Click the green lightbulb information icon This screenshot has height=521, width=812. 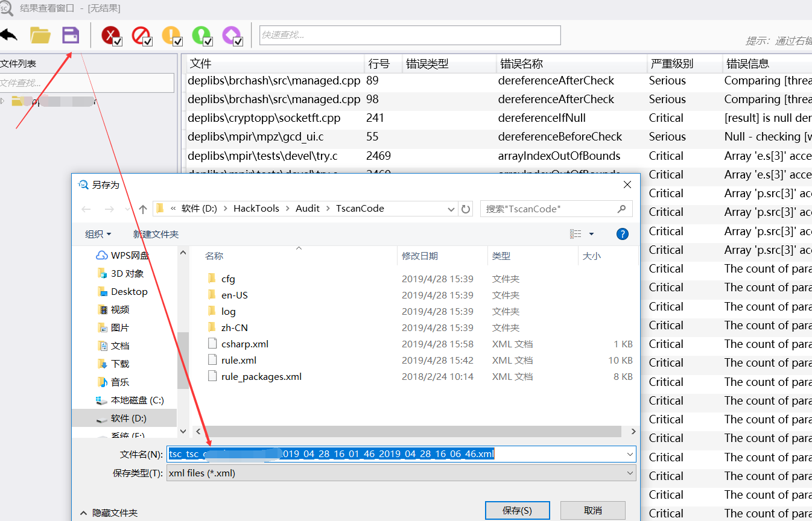point(201,35)
